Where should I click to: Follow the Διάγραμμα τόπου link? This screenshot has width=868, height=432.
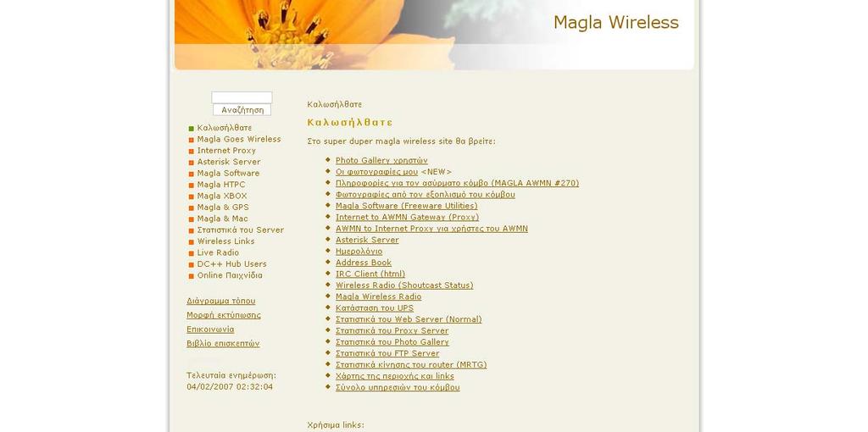tap(221, 301)
